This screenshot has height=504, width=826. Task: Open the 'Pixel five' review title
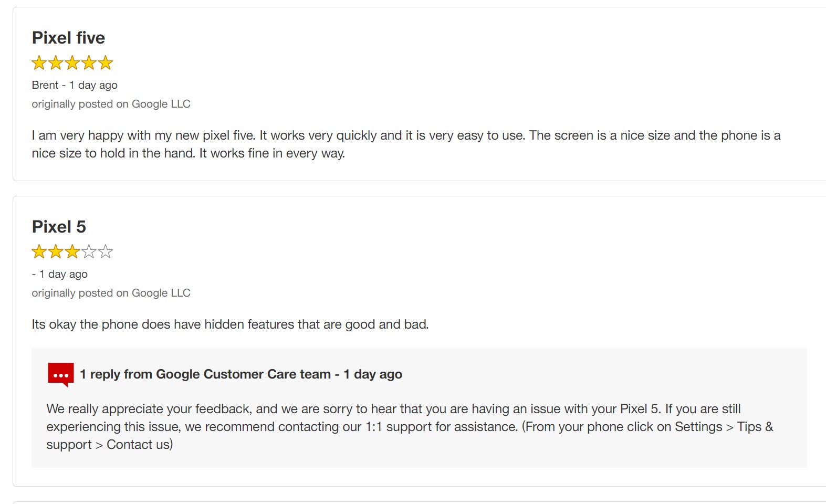pyautogui.click(x=68, y=38)
